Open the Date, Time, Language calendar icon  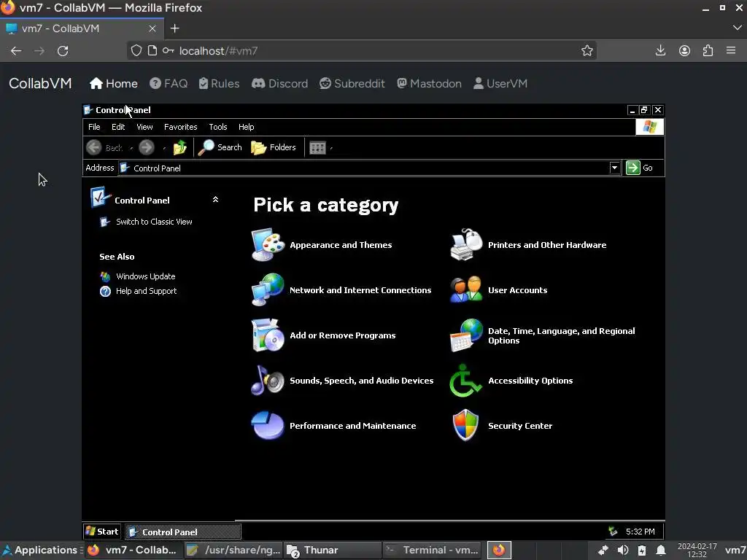[466, 335]
